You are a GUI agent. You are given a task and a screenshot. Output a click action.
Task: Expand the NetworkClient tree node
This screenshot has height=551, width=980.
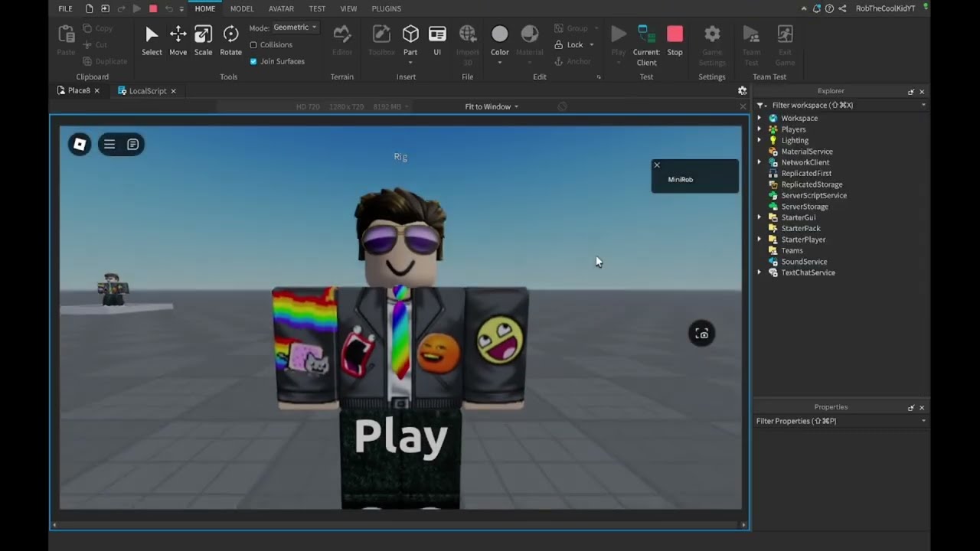759,162
